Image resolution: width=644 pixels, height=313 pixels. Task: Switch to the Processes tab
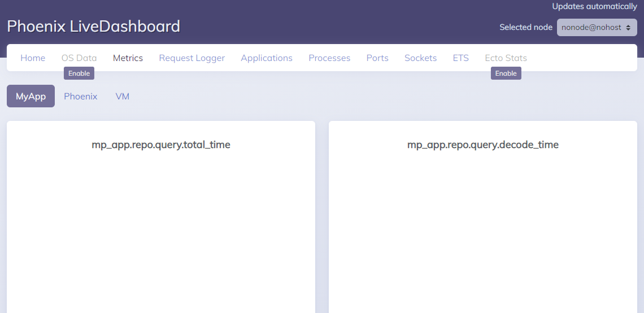[329, 58]
